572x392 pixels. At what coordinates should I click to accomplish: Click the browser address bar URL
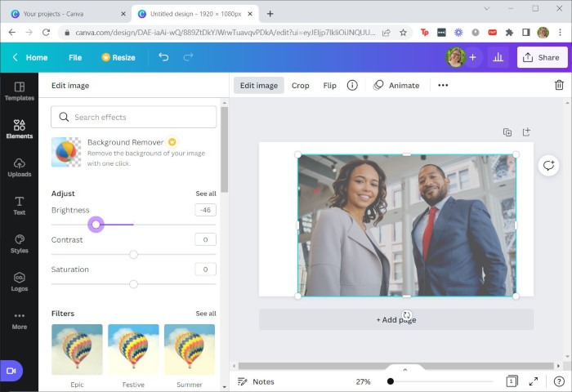click(225, 33)
